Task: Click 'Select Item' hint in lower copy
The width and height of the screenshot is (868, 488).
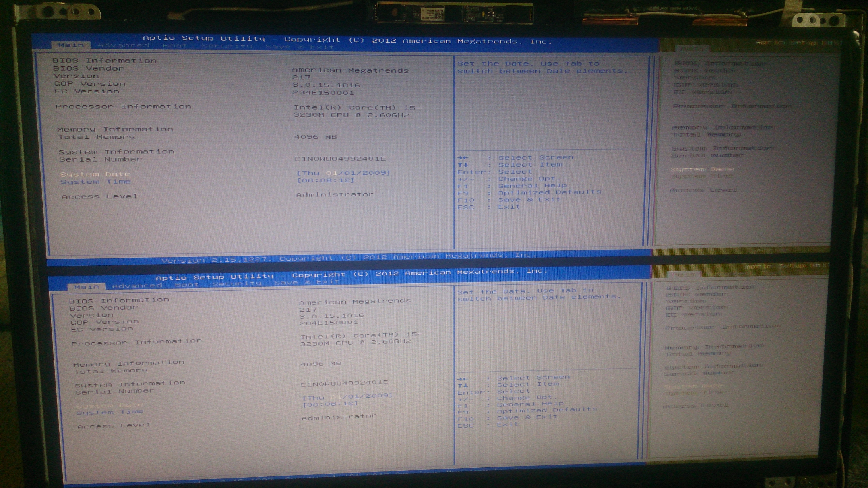Action: [x=528, y=384]
